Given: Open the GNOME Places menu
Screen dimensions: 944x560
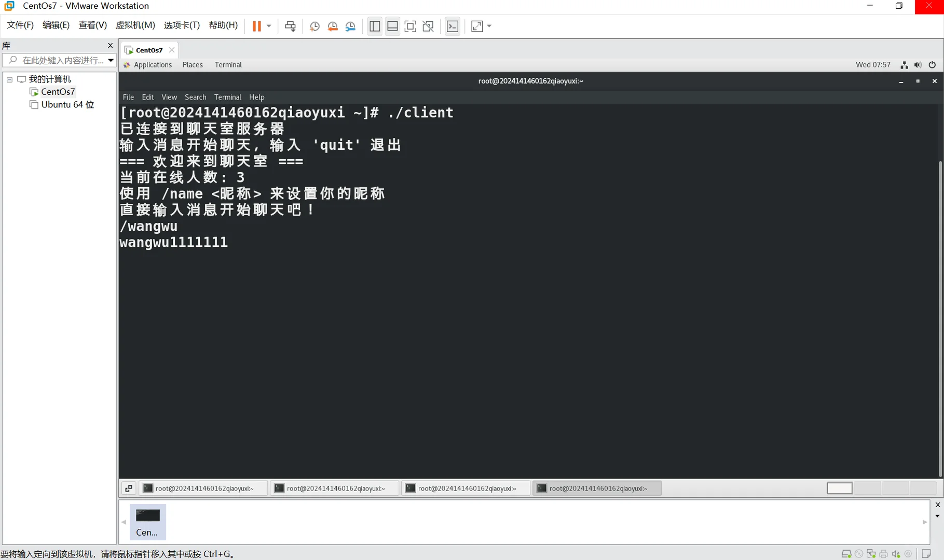Looking at the screenshot, I should 193,65.
